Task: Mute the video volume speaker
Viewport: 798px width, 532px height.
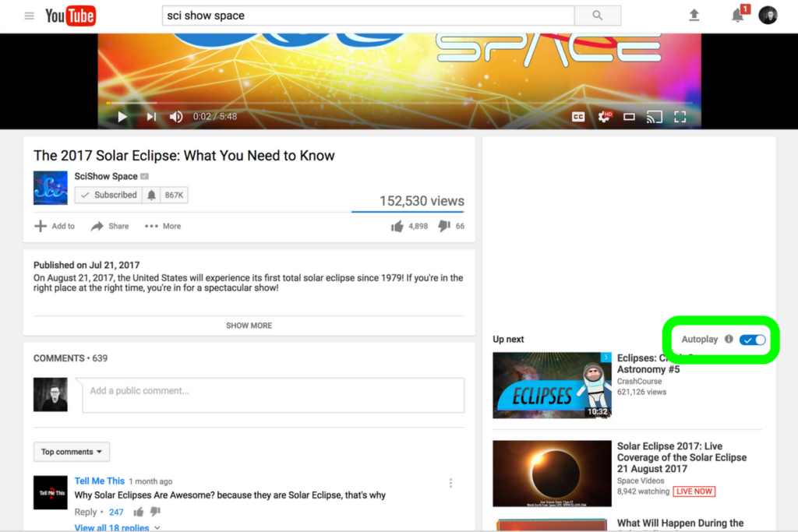Action: point(176,117)
